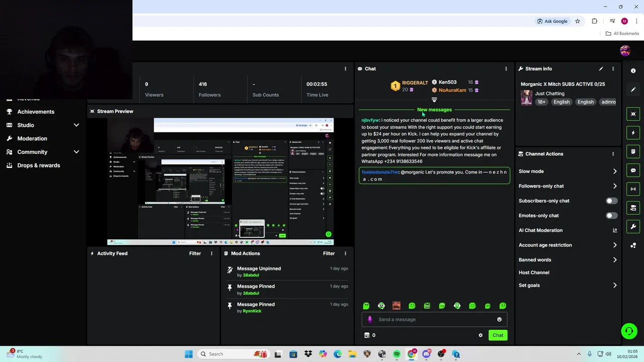Open File Explorer from taskbar
This screenshot has width=644, height=362.
[352, 354]
